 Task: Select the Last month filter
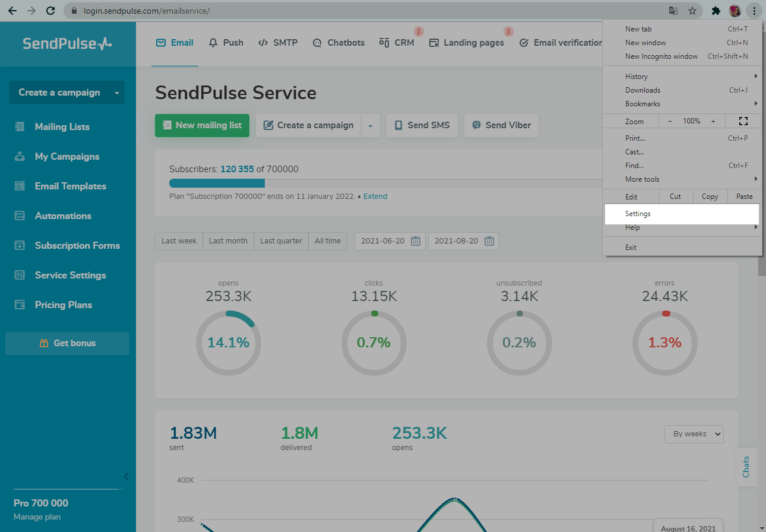(228, 241)
